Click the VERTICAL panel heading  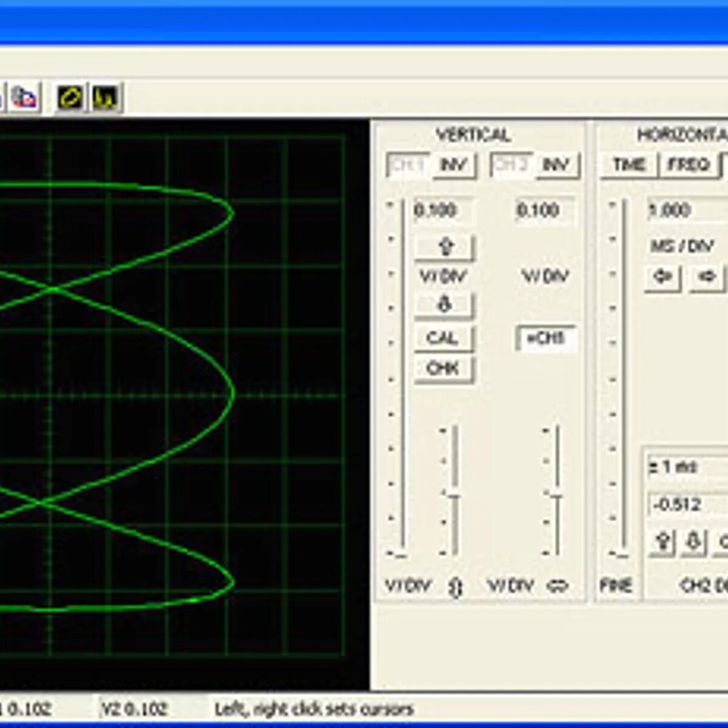(x=473, y=135)
